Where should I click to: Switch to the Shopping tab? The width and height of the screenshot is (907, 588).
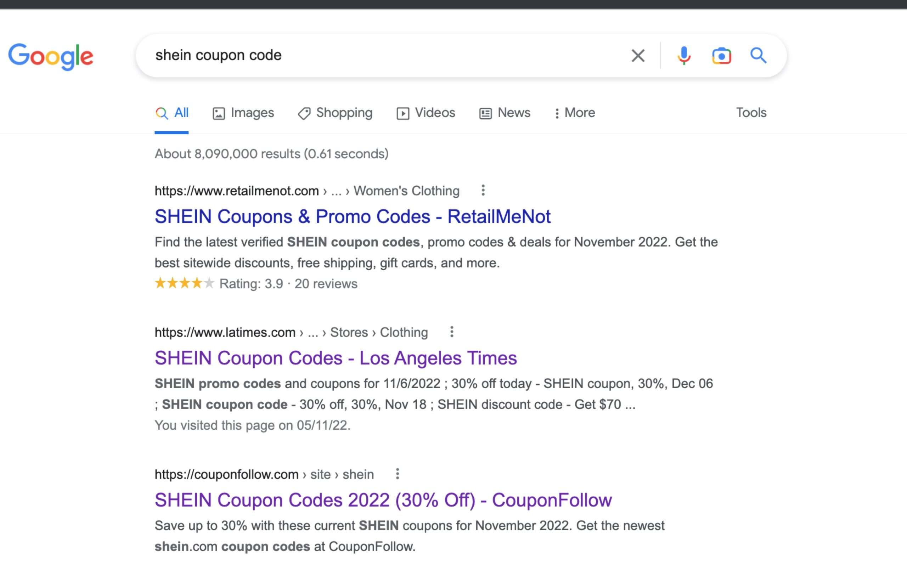335,113
